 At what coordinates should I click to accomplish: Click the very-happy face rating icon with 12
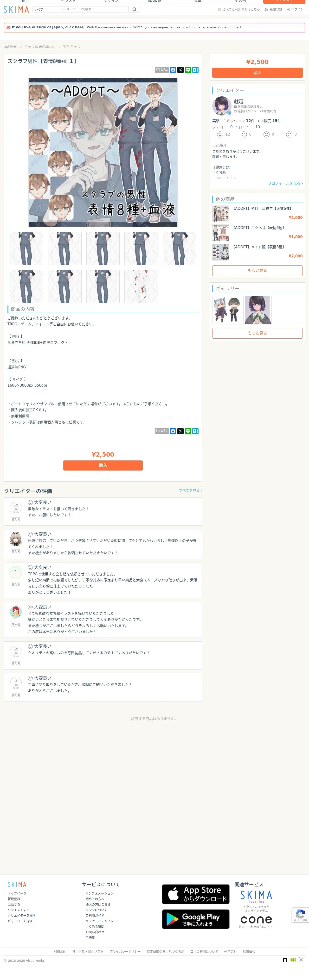[220, 134]
